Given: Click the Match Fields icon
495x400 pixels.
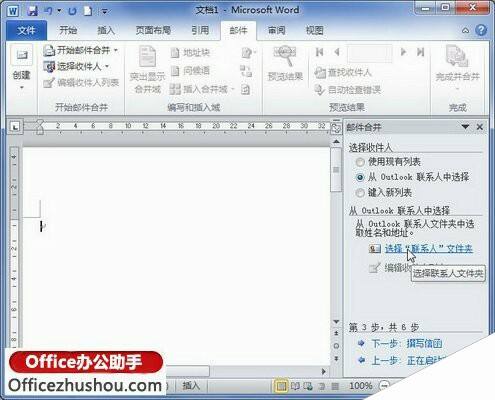Looking at the screenshot, I should pos(246,71).
